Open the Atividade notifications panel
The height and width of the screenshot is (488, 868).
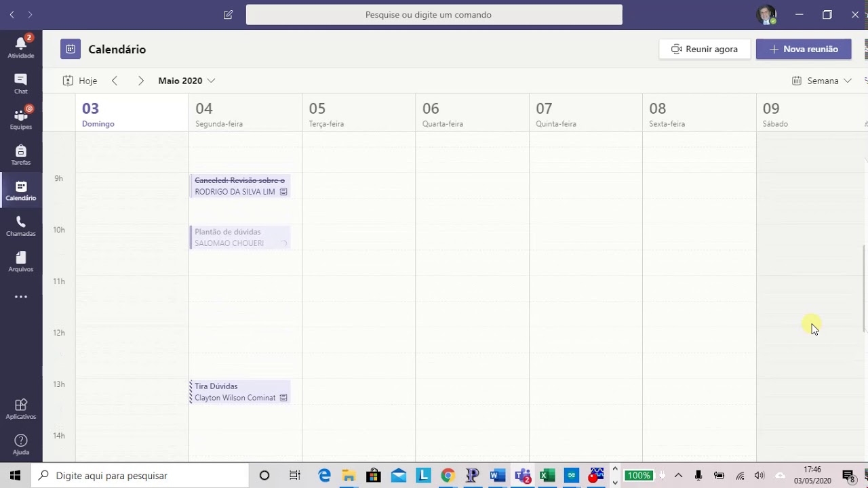[21, 46]
